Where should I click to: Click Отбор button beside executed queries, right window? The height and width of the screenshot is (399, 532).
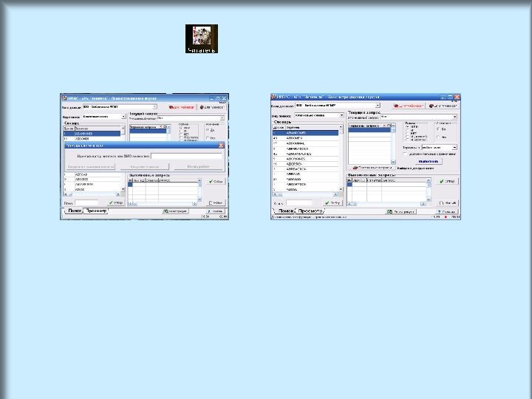click(447, 182)
